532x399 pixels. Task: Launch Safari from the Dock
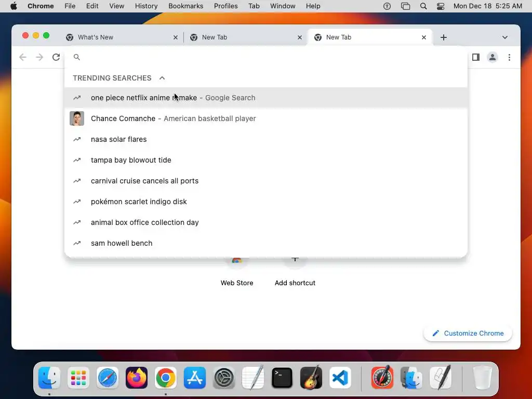coord(108,378)
